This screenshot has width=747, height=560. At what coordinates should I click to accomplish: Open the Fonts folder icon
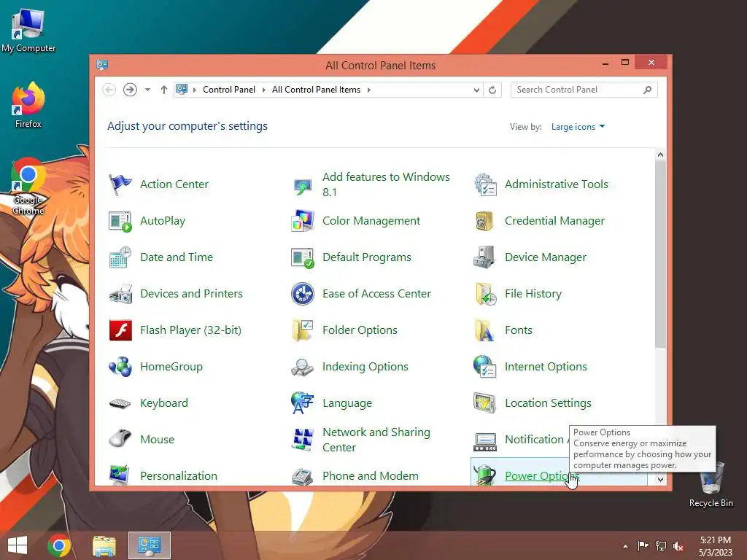click(484, 330)
